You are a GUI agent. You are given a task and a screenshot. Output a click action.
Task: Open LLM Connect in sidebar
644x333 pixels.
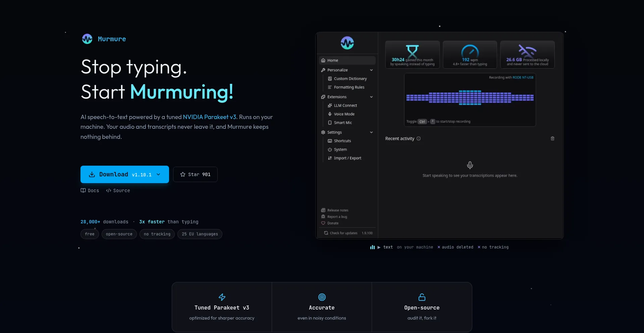point(345,106)
